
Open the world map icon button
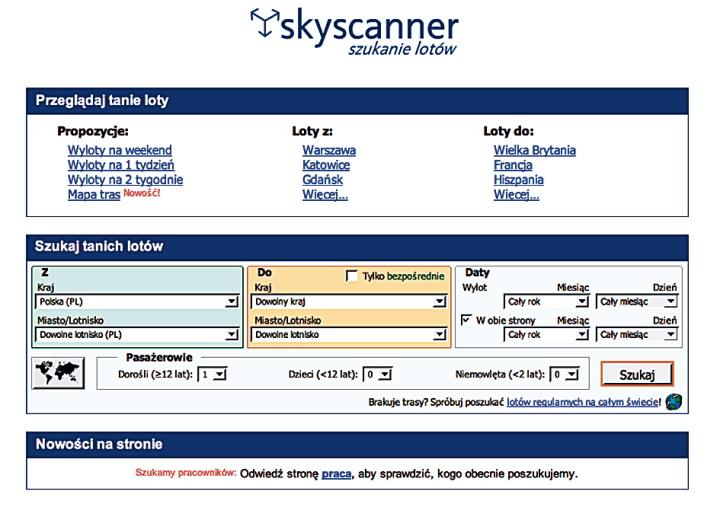tap(59, 374)
